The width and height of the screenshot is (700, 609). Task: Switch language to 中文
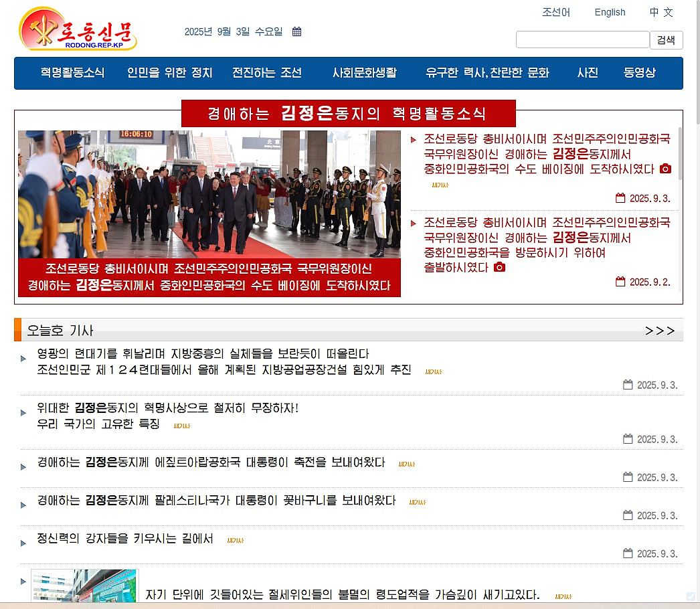(x=661, y=12)
